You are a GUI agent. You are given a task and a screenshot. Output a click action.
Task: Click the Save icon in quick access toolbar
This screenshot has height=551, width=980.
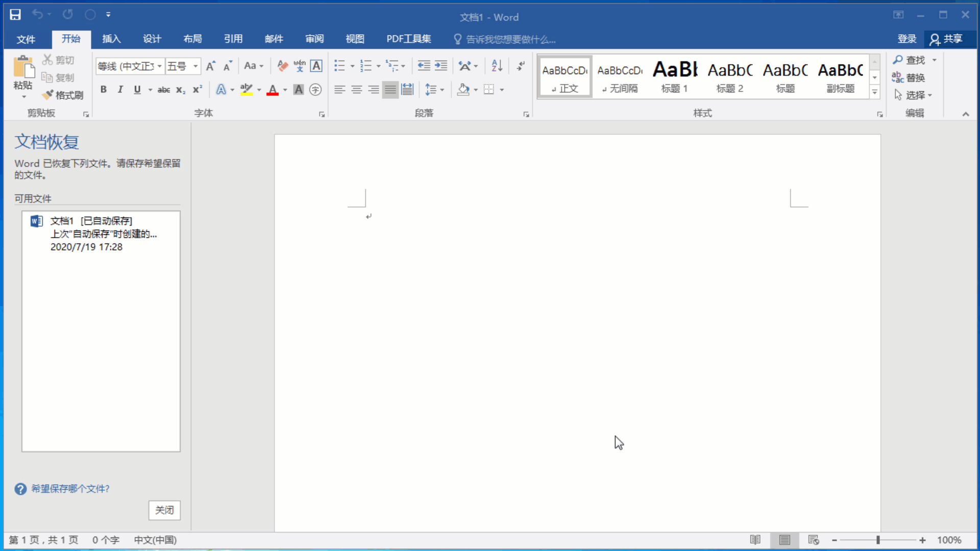click(15, 15)
